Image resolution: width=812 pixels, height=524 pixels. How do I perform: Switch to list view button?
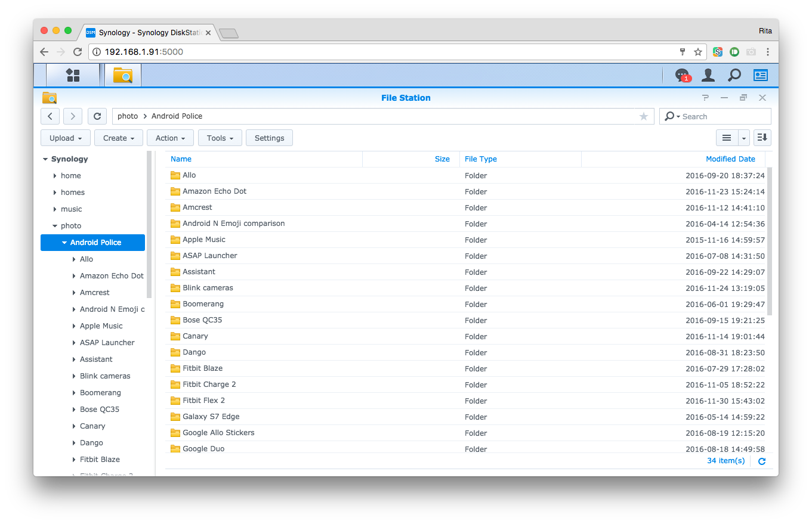click(727, 138)
